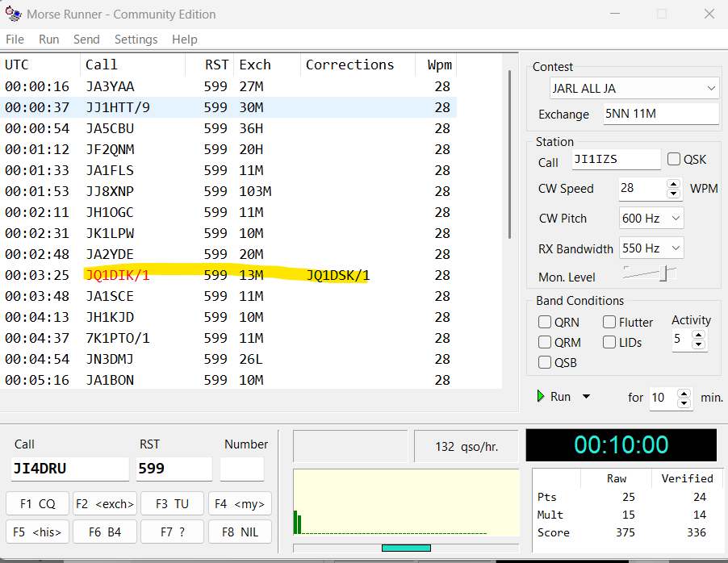Enable the QRM band condition

[545, 343]
